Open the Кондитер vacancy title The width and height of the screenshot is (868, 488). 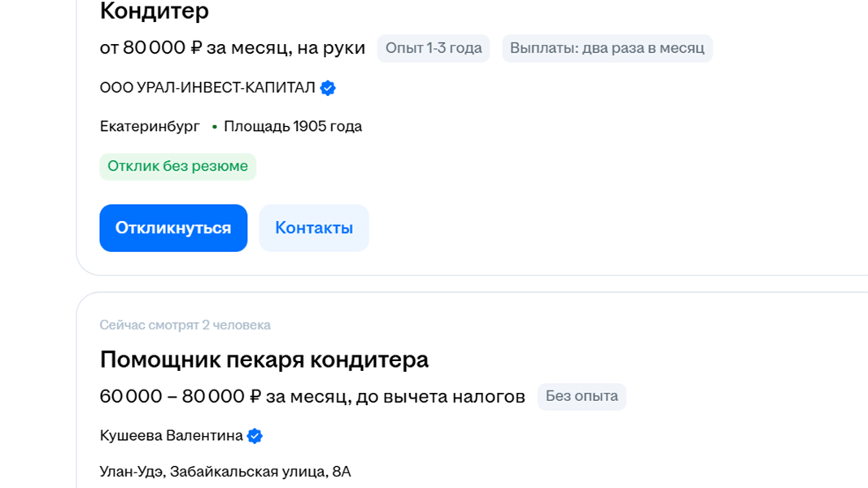tap(154, 11)
